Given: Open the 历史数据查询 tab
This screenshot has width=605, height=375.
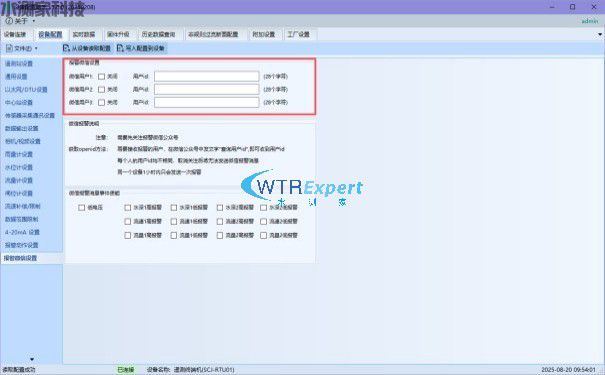Looking at the screenshot, I should [158, 34].
